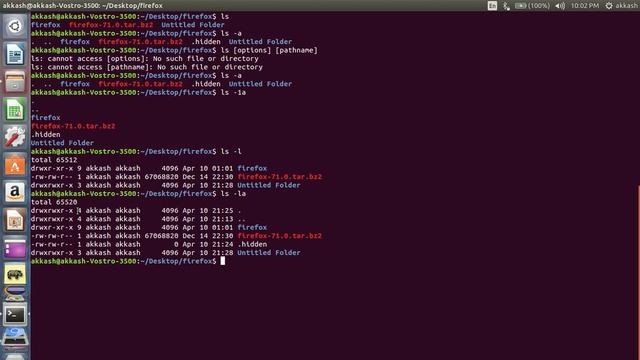
Task: Open the Amazon launcher icon
Action: tap(15, 192)
